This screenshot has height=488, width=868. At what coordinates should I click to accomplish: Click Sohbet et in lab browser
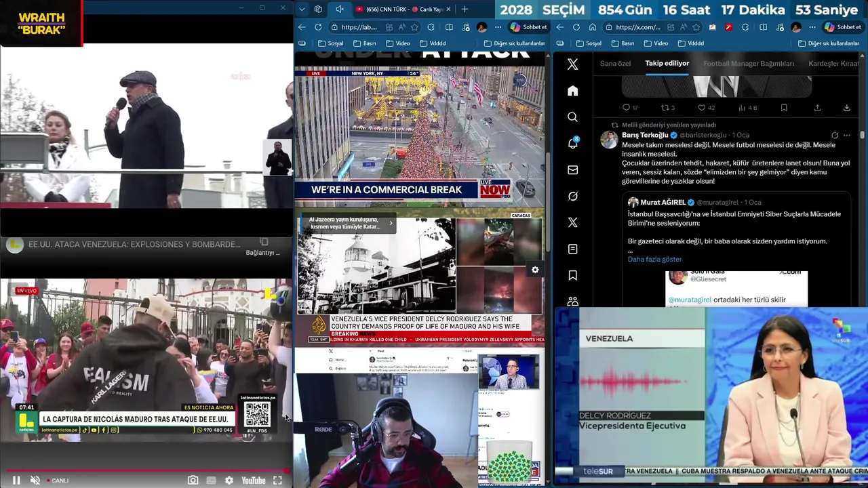pyautogui.click(x=528, y=27)
